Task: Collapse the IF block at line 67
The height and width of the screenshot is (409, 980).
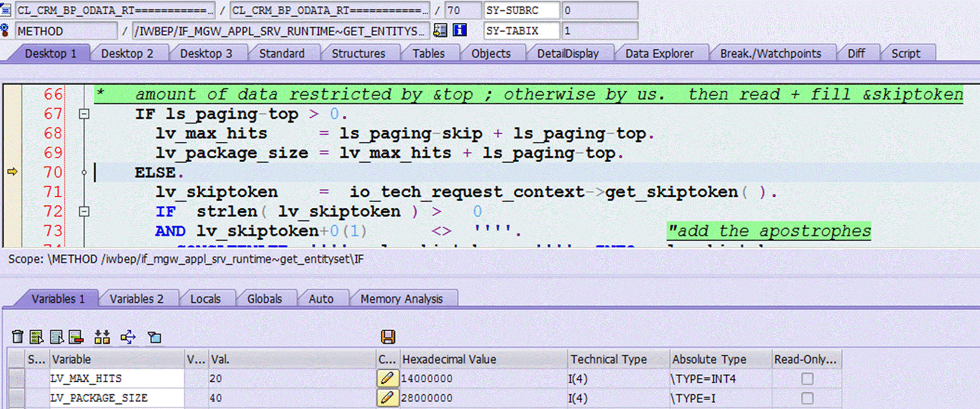Action: click(84, 114)
